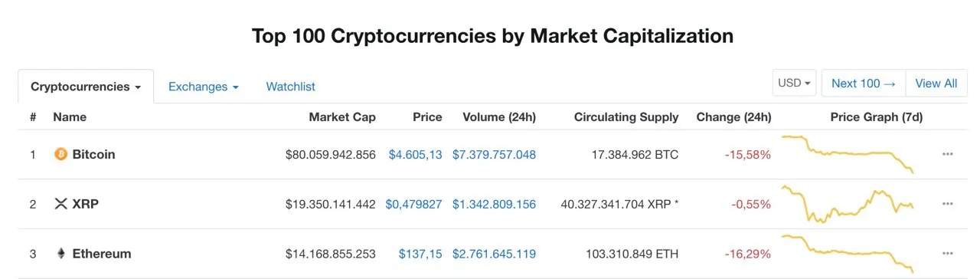Click the XRP logo icon

point(61,204)
